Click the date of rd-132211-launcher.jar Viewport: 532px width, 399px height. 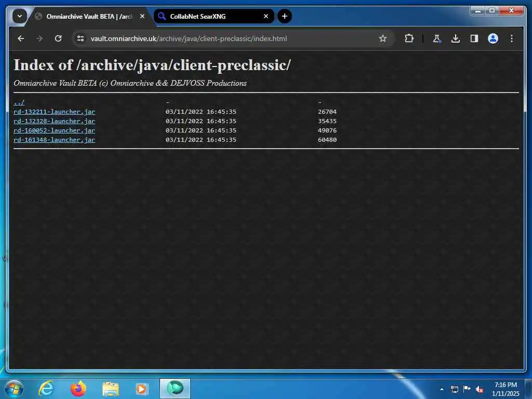click(x=201, y=112)
